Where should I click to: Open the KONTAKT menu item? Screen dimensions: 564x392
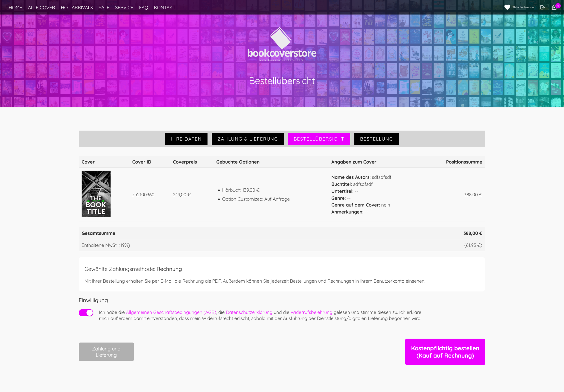[x=164, y=8]
